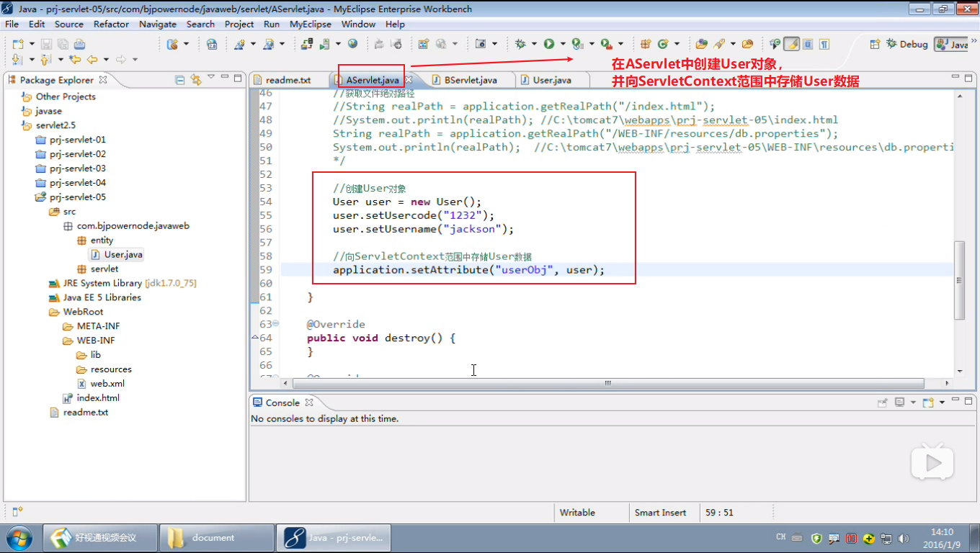
Task: Click the green Run button icon
Action: pos(549,44)
